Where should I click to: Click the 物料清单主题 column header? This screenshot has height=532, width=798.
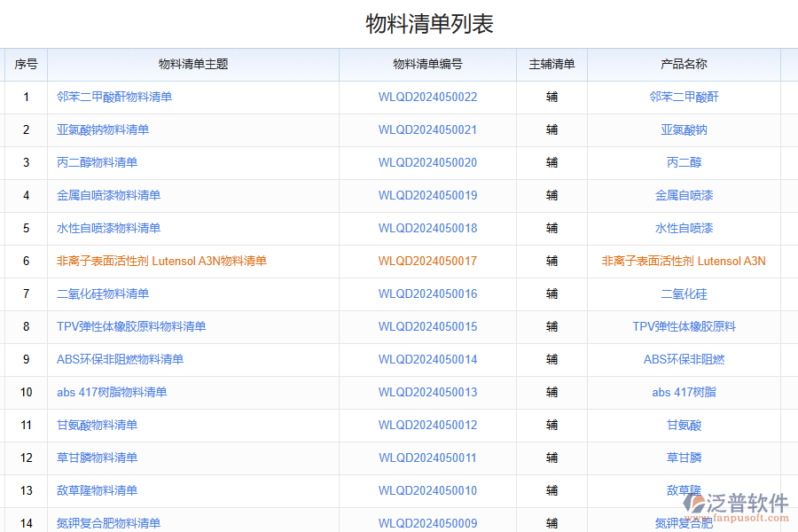point(193,64)
